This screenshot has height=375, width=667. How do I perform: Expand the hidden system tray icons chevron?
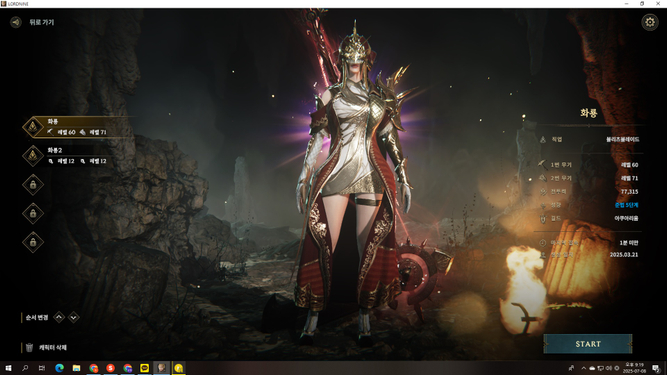[583, 368]
